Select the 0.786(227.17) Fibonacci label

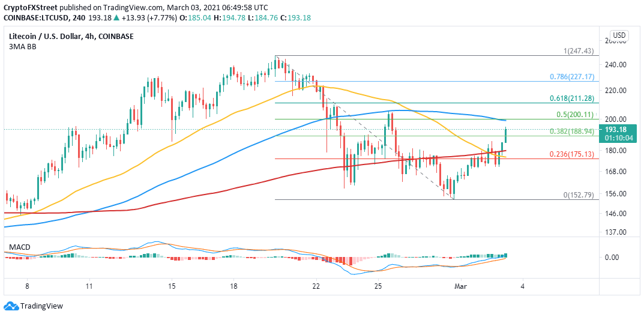click(x=571, y=77)
